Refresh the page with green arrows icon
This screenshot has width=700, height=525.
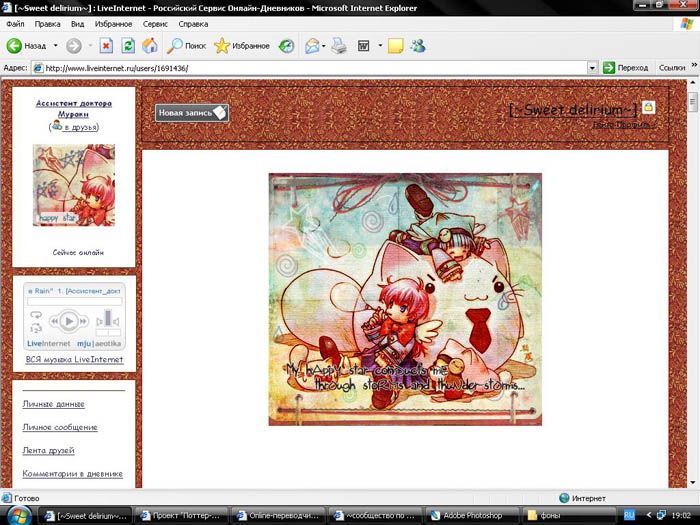[128, 46]
